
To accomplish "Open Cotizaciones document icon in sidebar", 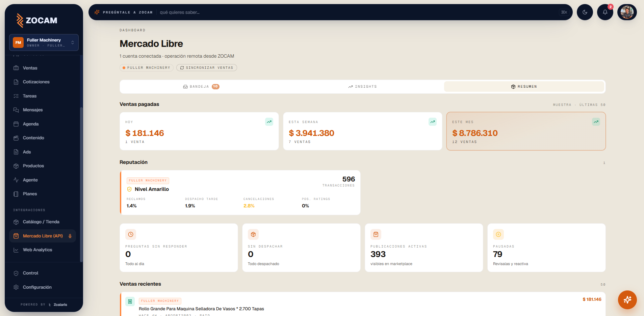I will click(16, 82).
